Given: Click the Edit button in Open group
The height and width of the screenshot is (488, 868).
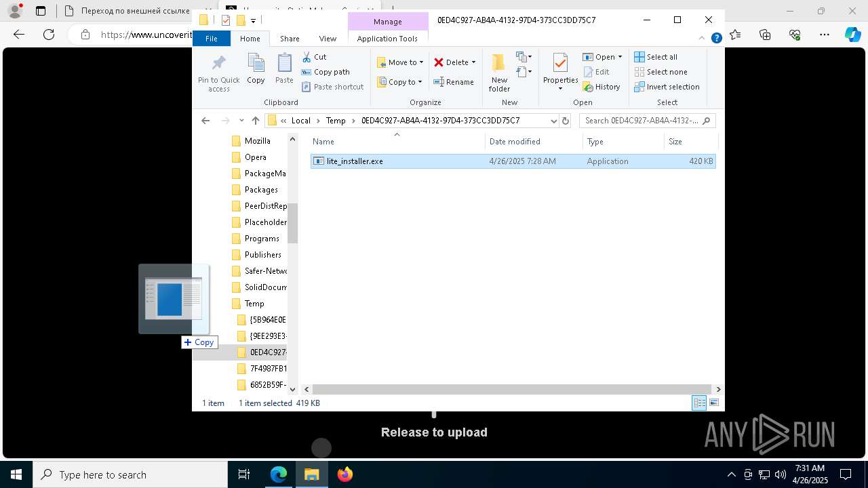Looking at the screenshot, I should point(596,72).
